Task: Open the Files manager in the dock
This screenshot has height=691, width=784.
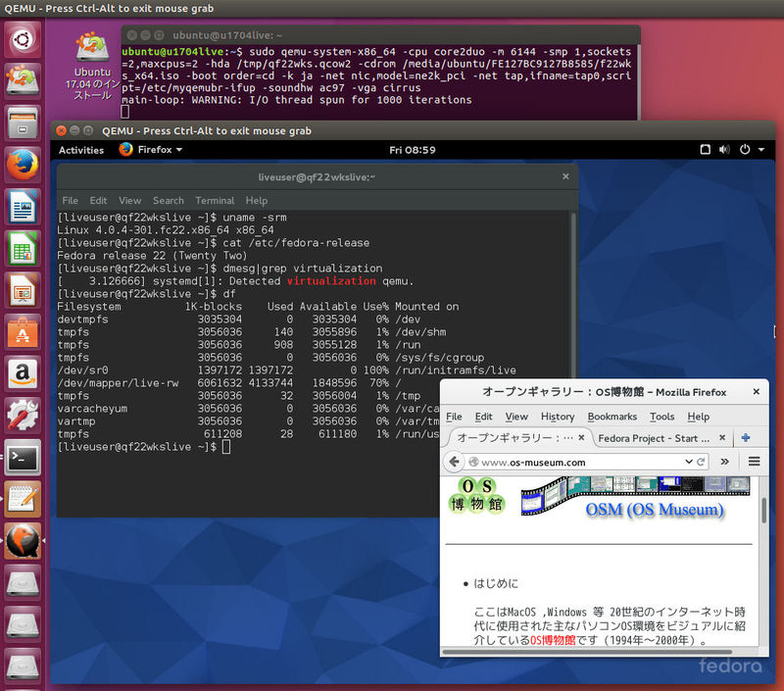Action: click(x=23, y=123)
